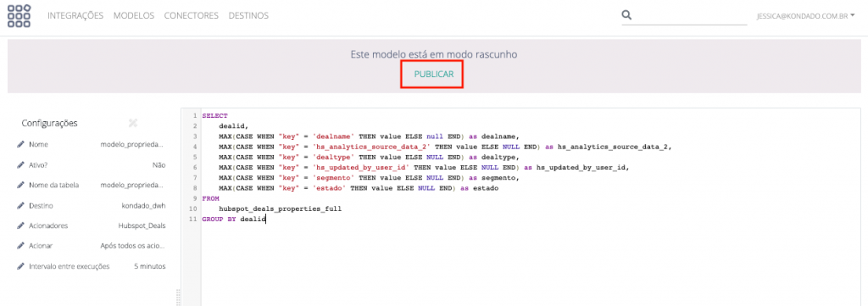The width and height of the screenshot is (868, 306).
Task: Open the INTEGRAÇÕES menu
Action: (x=75, y=15)
